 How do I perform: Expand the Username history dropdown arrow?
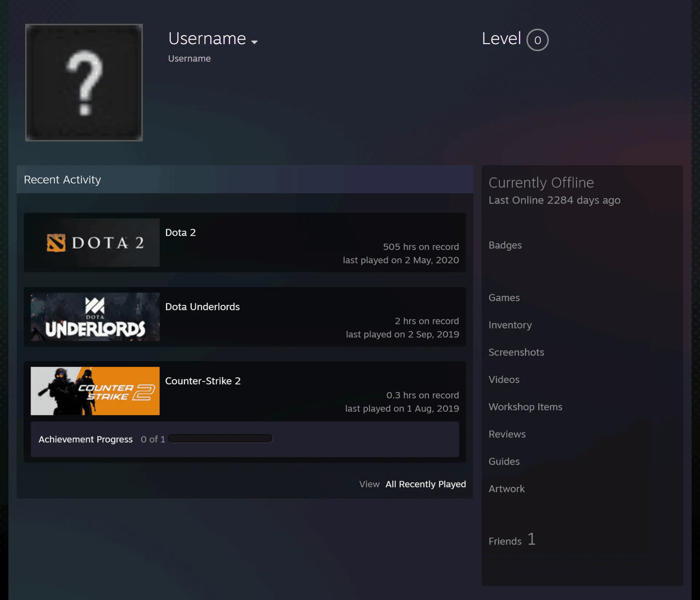[x=254, y=42]
